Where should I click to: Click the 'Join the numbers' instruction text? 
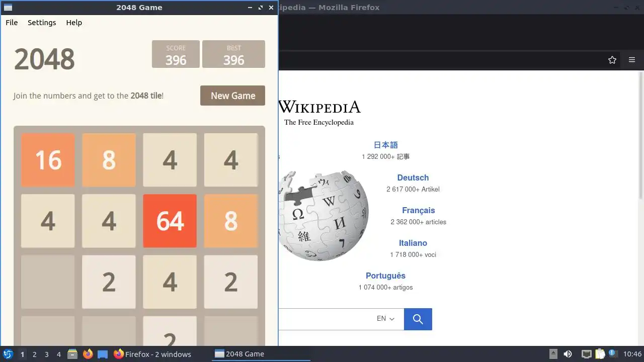click(89, 96)
